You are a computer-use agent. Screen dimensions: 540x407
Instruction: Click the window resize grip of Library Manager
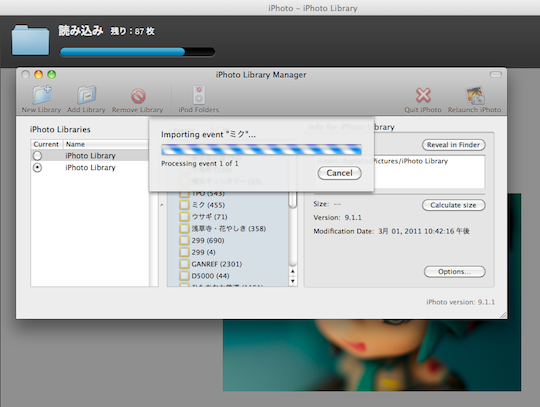click(502, 315)
